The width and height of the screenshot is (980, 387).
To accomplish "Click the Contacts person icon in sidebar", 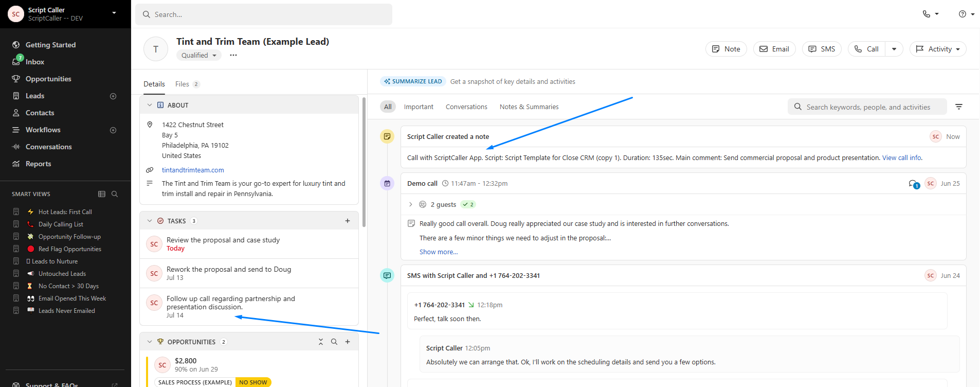I will pos(16,113).
